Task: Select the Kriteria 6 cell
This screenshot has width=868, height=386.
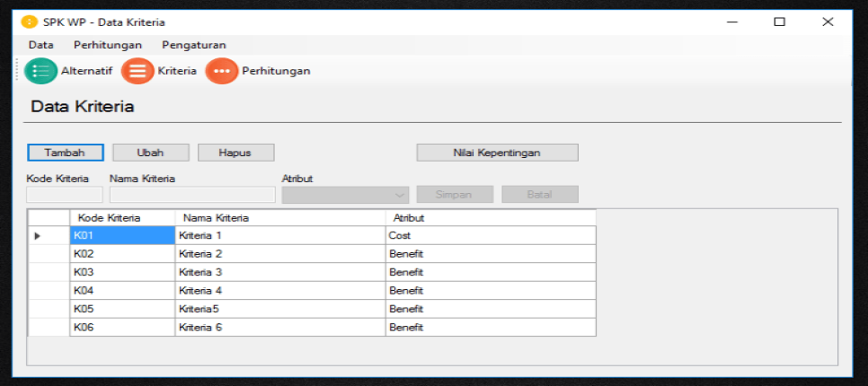Action: [280, 327]
